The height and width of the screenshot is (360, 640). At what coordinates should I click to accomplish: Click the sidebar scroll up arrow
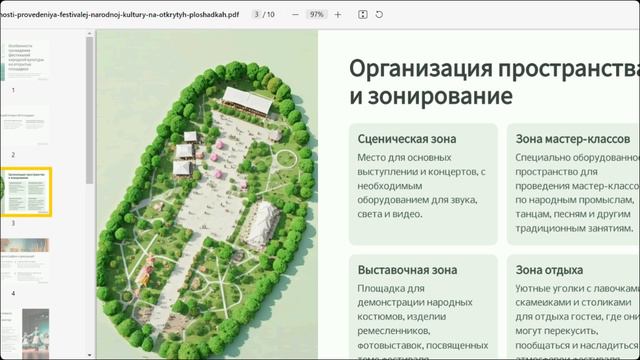tap(90, 33)
